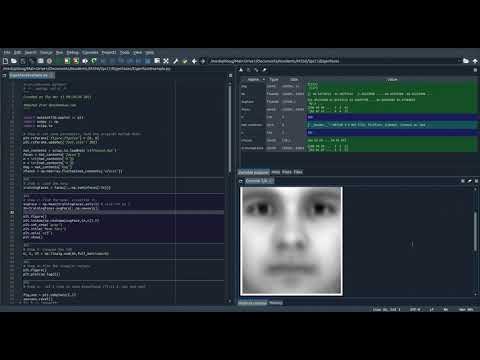Open the Help menu
The width and height of the screenshot is (480, 360).
coord(149,53)
